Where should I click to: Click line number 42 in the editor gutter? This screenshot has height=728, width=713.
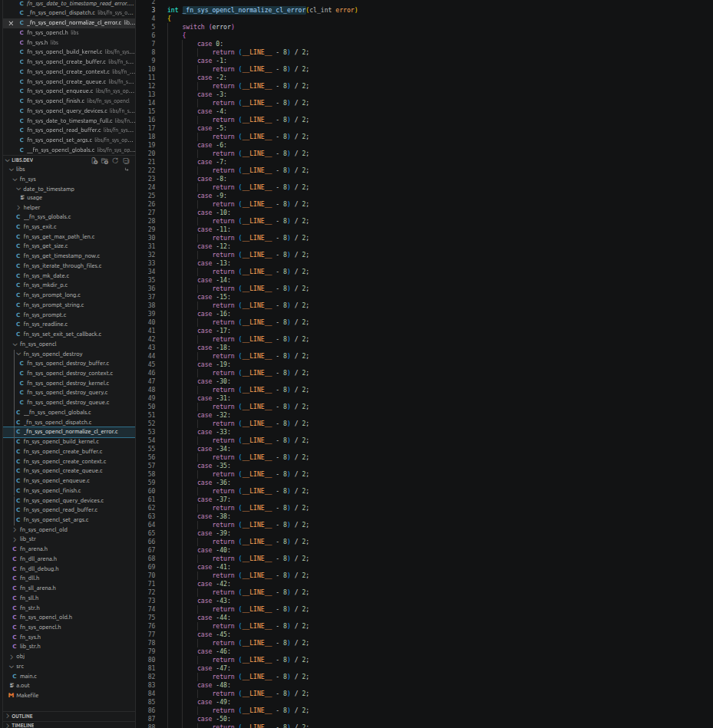151,339
